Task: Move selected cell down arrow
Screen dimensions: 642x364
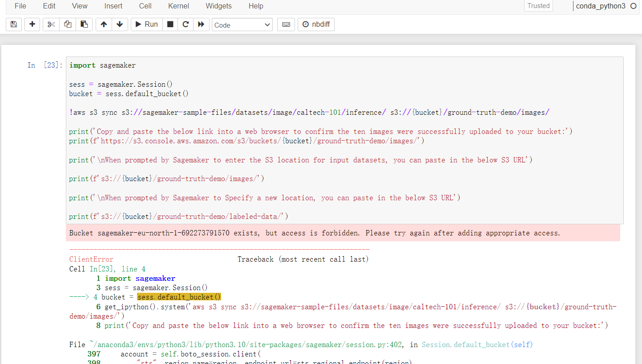Action: (120, 24)
